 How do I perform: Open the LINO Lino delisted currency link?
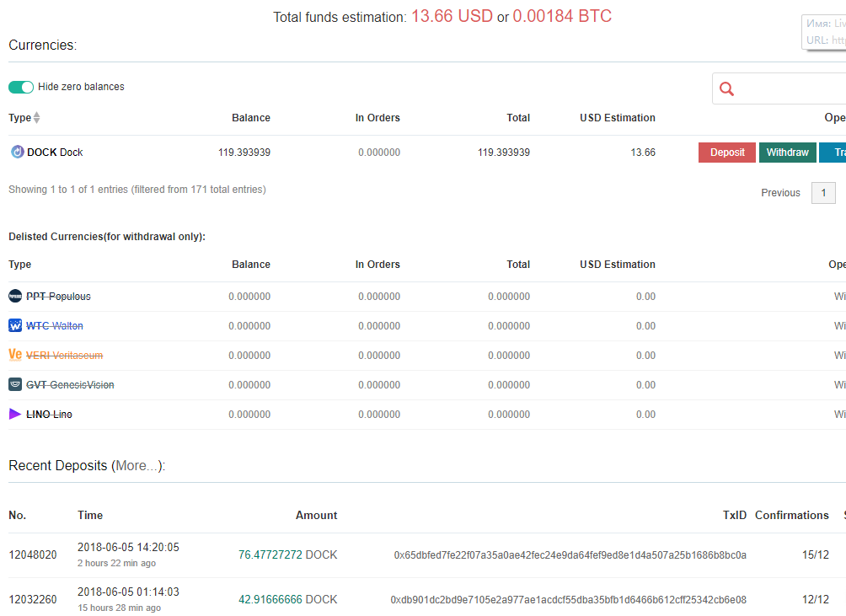pos(49,415)
